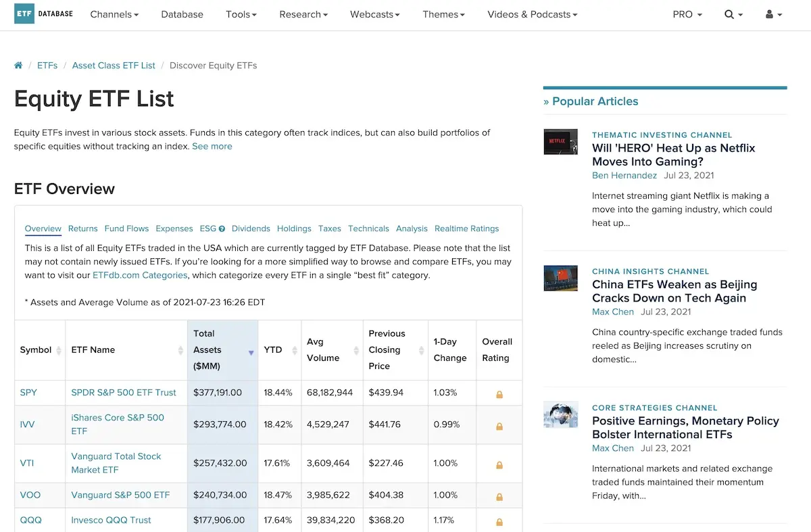Open the Netflix article thumbnail
The image size is (811, 532).
561,141
